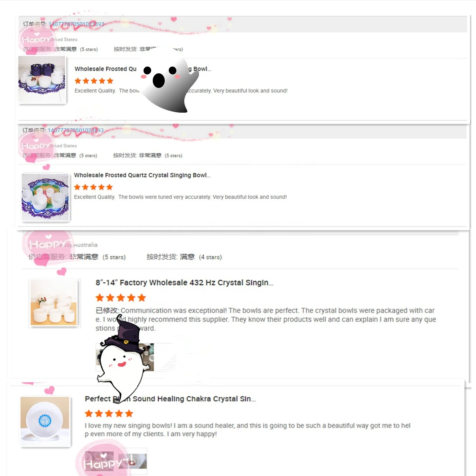Click the star rating beside the rainbow mandala thumbnail

point(93,187)
